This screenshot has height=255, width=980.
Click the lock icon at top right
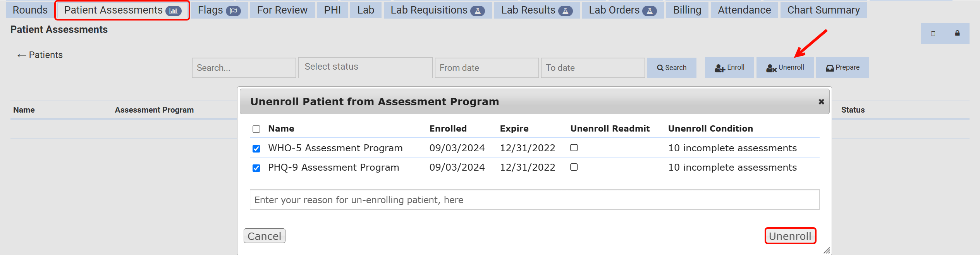coord(957,33)
